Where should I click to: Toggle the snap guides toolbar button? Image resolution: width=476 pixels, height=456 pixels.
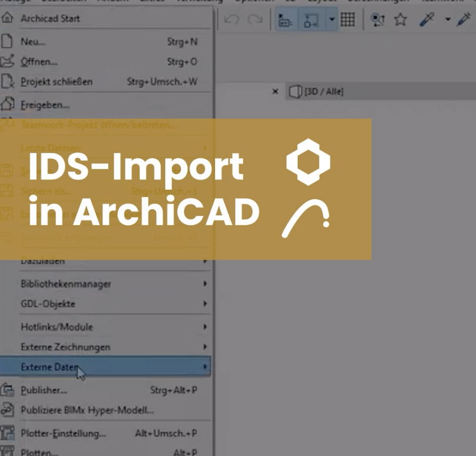pyautogui.click(x=311, y=20)
